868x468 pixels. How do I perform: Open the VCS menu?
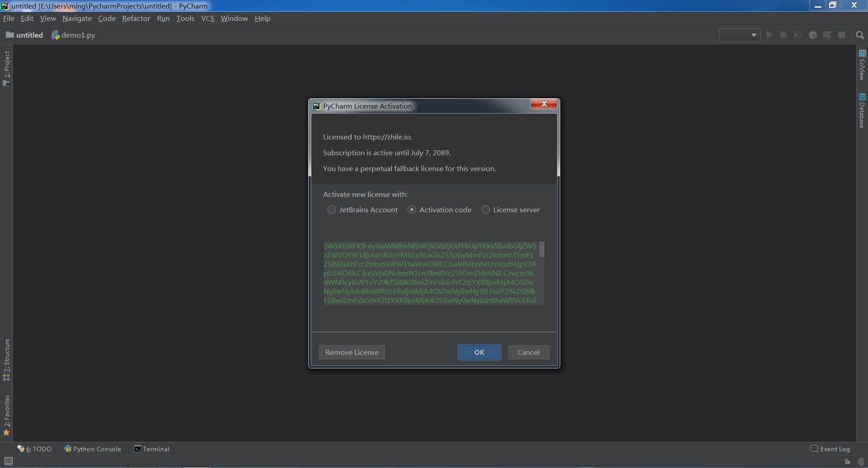point(208,18)
